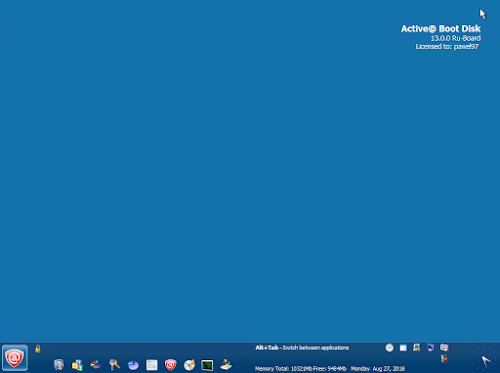Click the Monday Aug 27 date text

pyautogui.click(x=378, y=369)
